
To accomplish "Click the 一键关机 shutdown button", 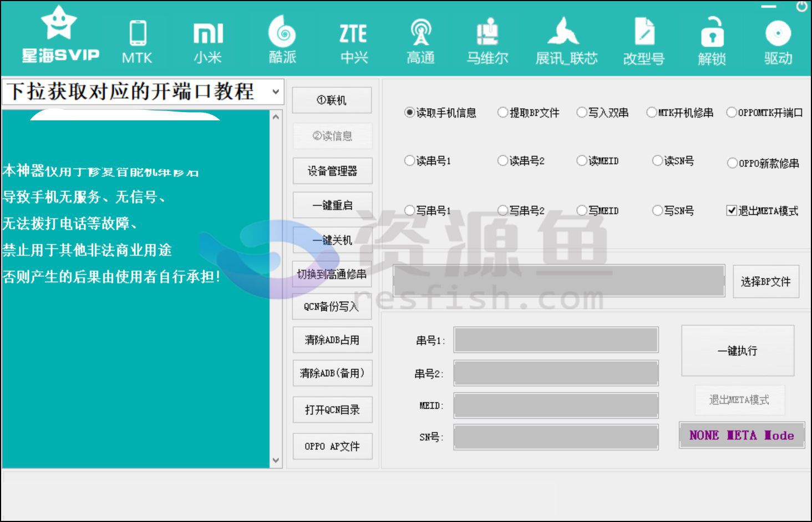I will click(332, 240).
